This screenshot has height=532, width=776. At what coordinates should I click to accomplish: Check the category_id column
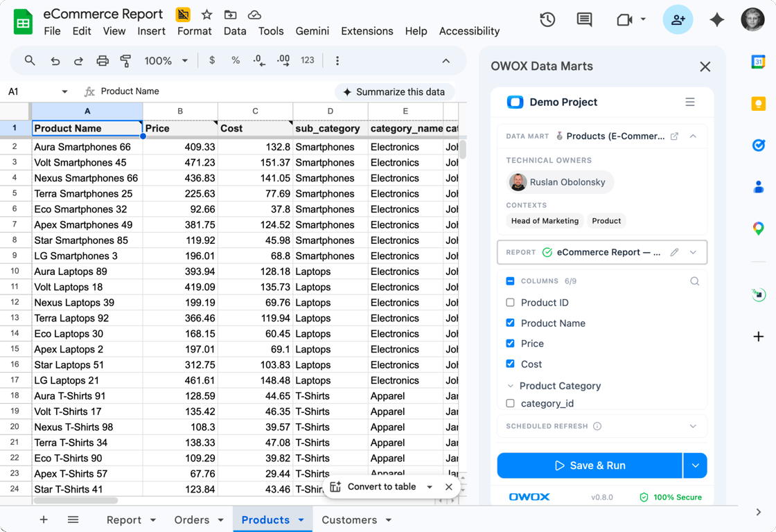pos(510,403)
